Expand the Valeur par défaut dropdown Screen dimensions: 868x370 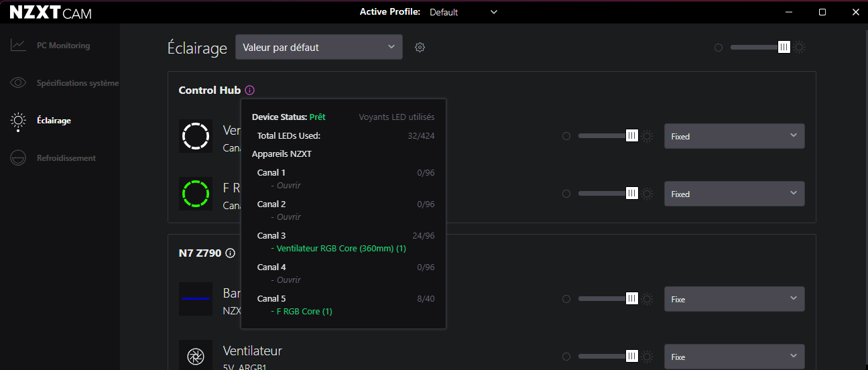point(319,48)
